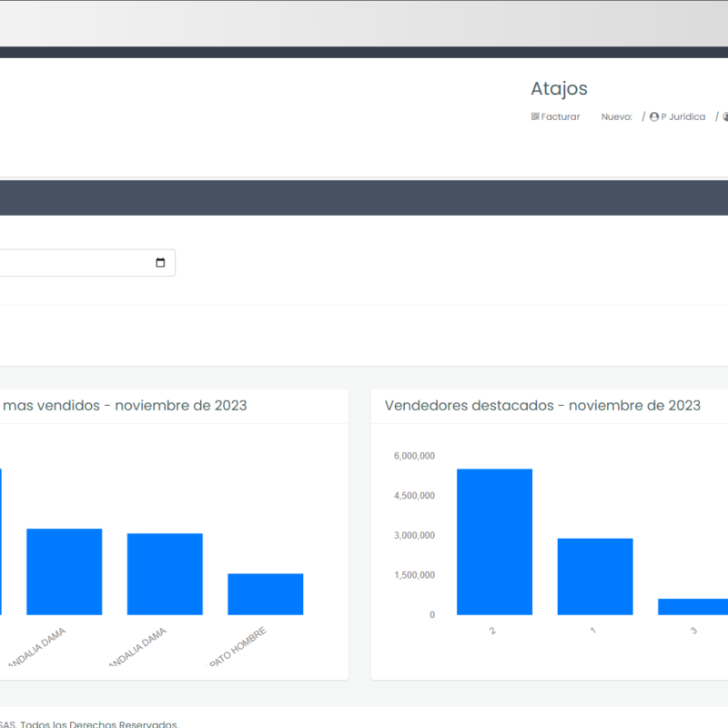Click the SANDALIA DAMA bar beside ZAPATO HOMBRE bar
The height and width of the screenshot is (728, 728).
(x=165, y=573)
